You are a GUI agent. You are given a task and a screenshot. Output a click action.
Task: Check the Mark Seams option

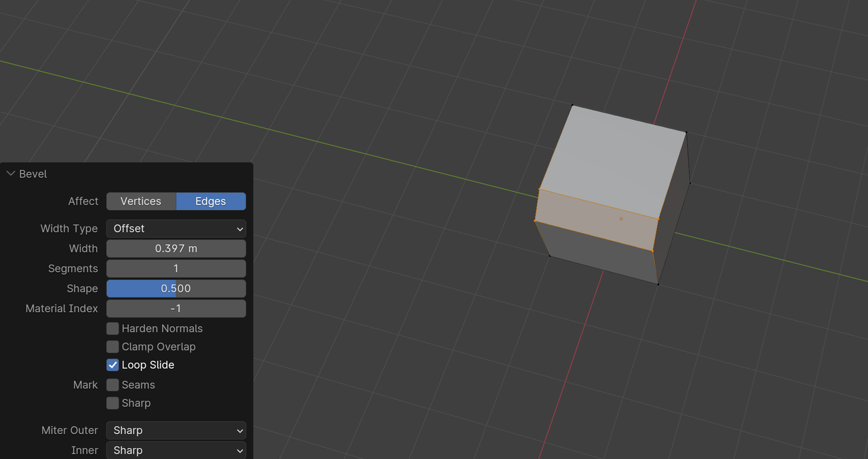point(113,384)
